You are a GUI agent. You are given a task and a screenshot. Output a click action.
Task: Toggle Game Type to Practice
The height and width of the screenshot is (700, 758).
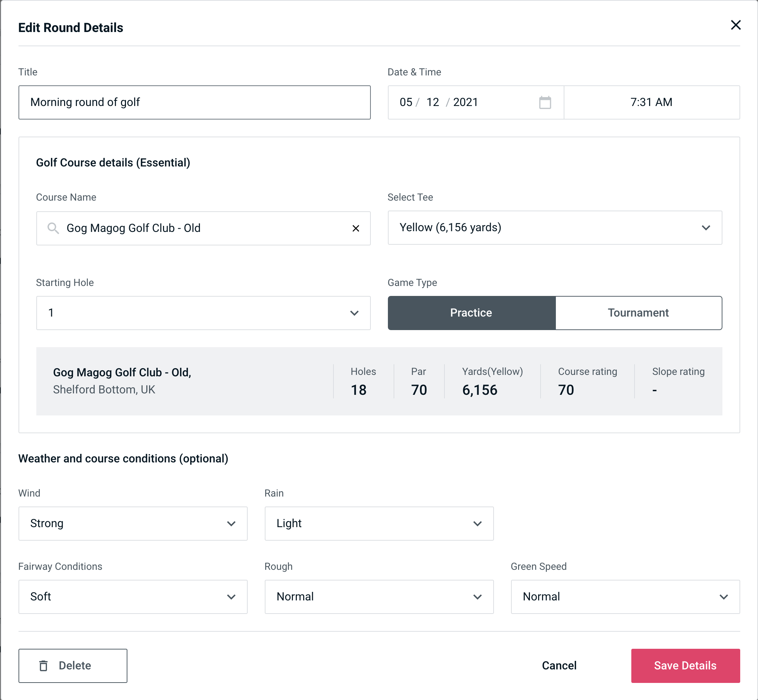pyautogui.click(x=472, y=313)
